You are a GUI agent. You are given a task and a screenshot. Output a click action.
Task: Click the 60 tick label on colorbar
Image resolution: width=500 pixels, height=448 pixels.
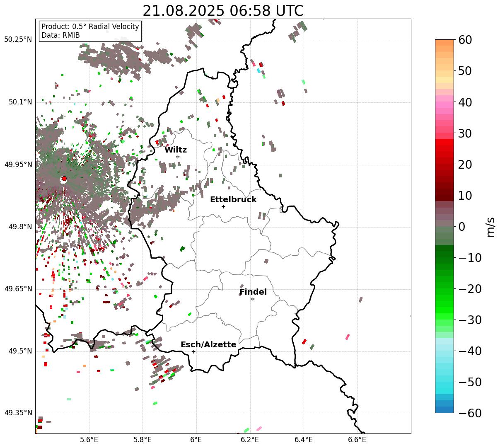(x=465, y=40)
